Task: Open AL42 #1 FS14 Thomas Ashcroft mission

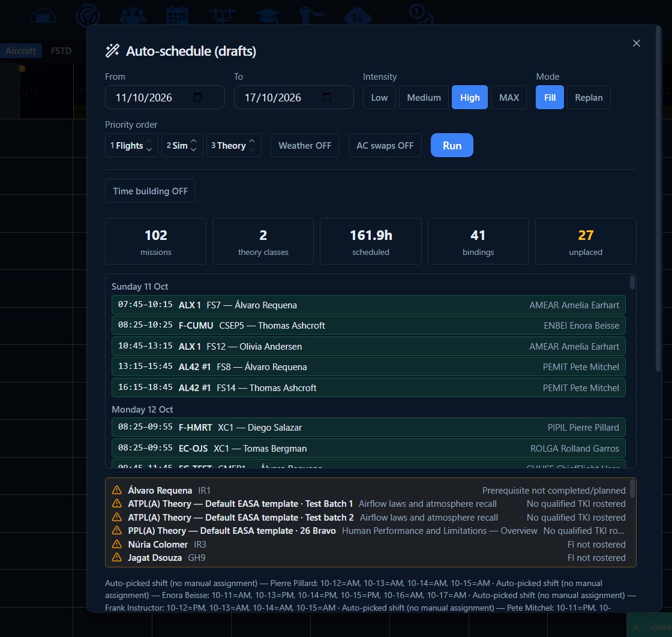Action: pos(368,387)
